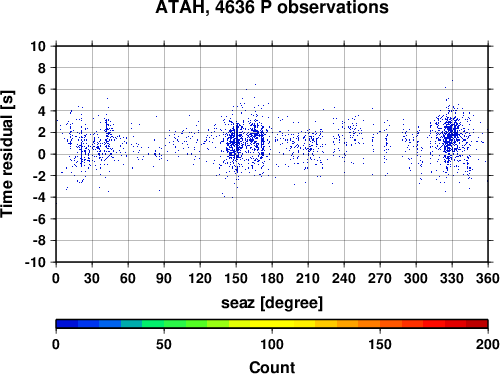The height and width of the screenshot is (374, 500).
Task: Select the dark blue colorbar segment near 0
Action: [67, 324]
